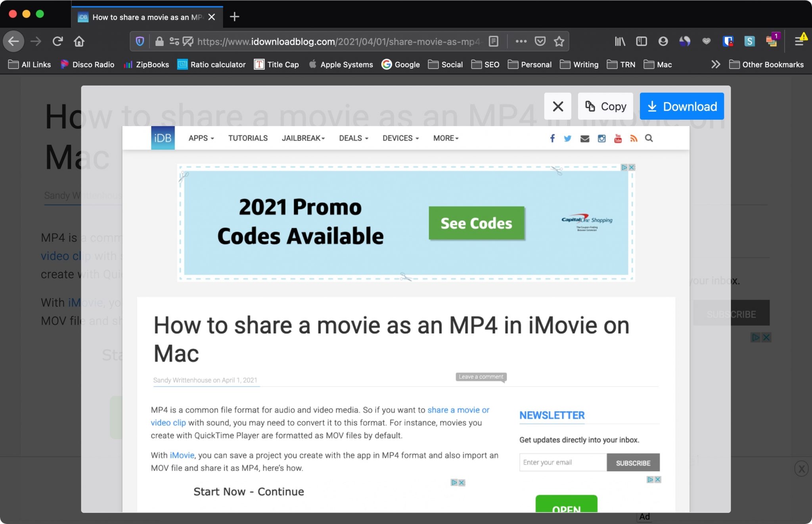
Task: Reload the current page
Action: 57,41
